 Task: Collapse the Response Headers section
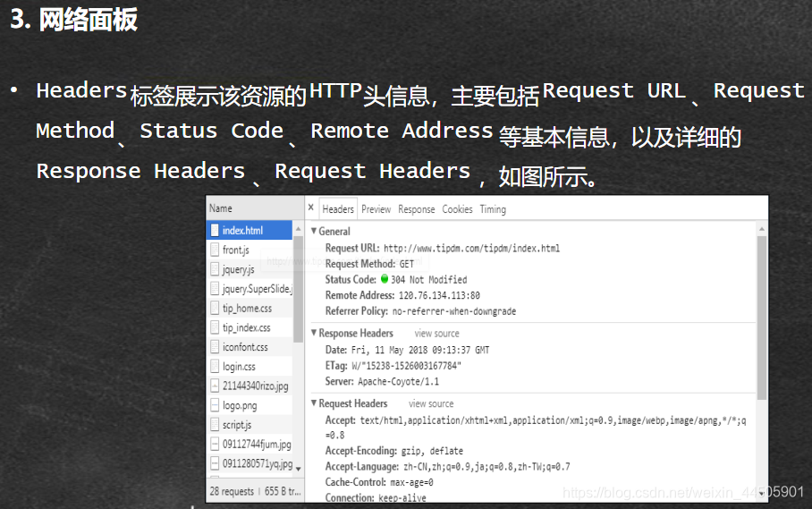314,333
